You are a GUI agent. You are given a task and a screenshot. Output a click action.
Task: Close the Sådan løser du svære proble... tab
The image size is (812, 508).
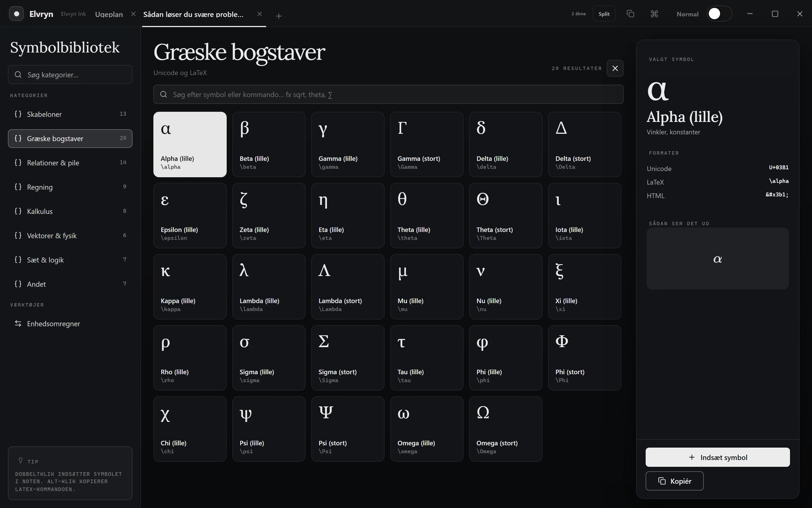point(259,14)
